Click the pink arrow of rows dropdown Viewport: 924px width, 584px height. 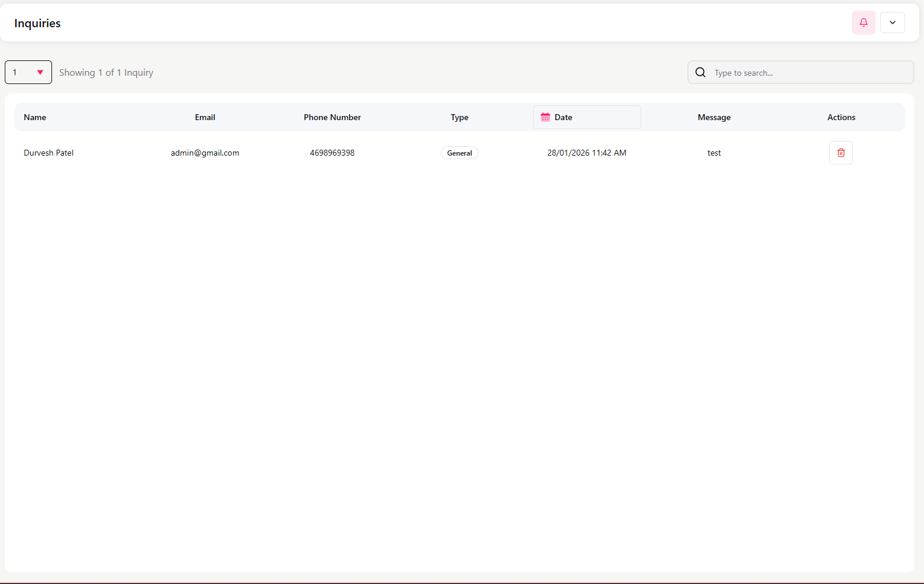[40, 72]
